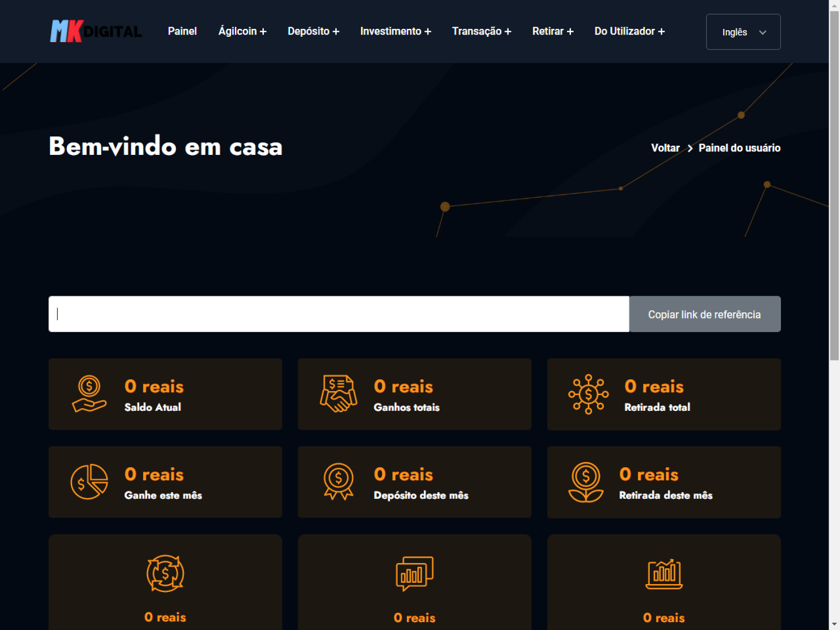The image size is (840, 630).
Task: Expand the Depósito + menu
Action: pyautogui.click(x=313, y=31)
